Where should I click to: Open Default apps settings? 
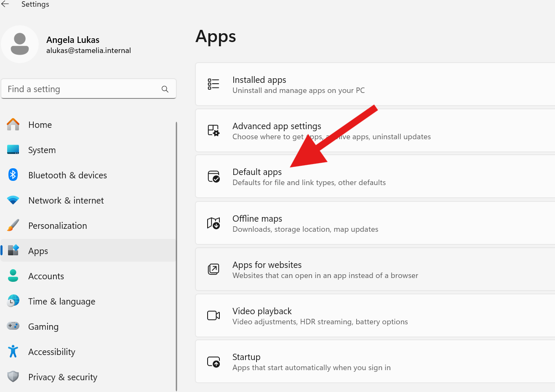point(375,177)
